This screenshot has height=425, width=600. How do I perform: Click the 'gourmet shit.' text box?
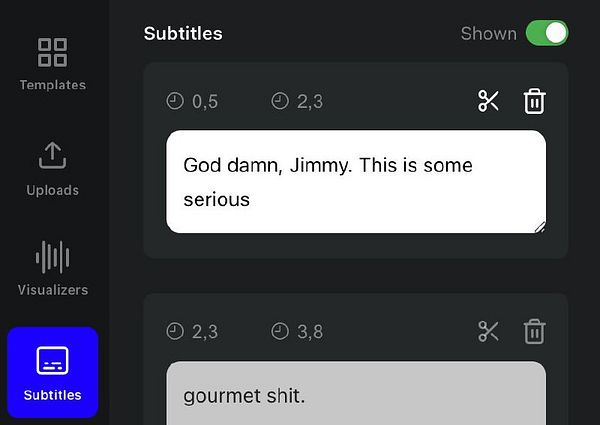click(x=355, y=396)
